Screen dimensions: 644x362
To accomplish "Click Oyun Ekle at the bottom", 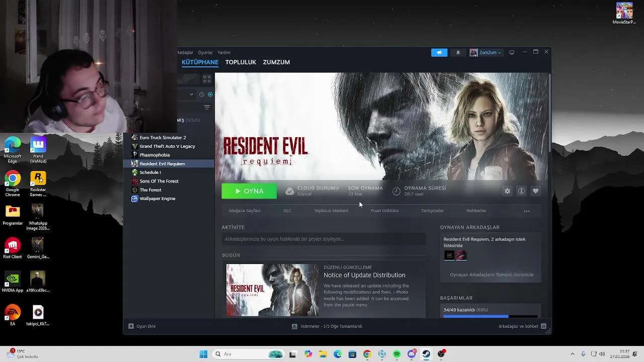I will [142, 326].
